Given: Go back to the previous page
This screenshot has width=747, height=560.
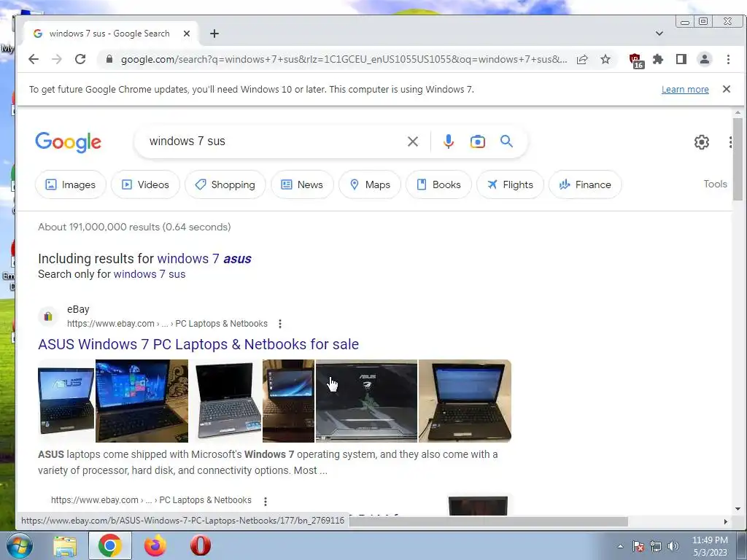Looking at the screenshot, I should click(x=34, y=59).
